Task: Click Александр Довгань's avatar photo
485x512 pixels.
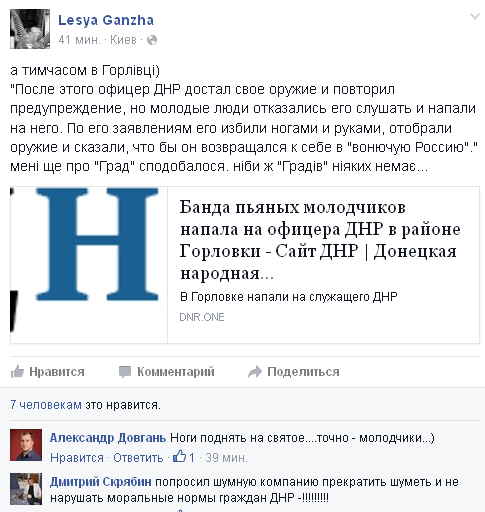Action: (26, 445)
